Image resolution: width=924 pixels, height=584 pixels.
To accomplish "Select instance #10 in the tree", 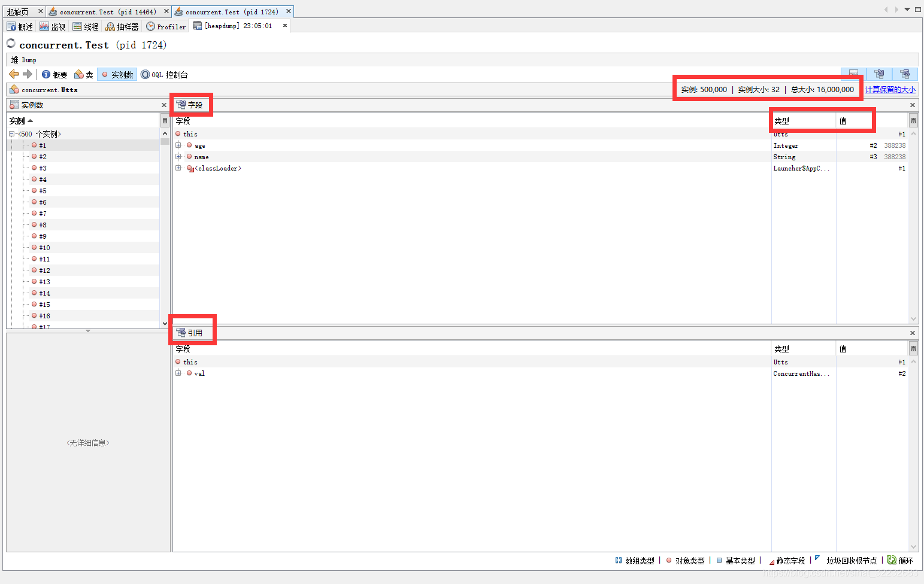I will (44, 248).
